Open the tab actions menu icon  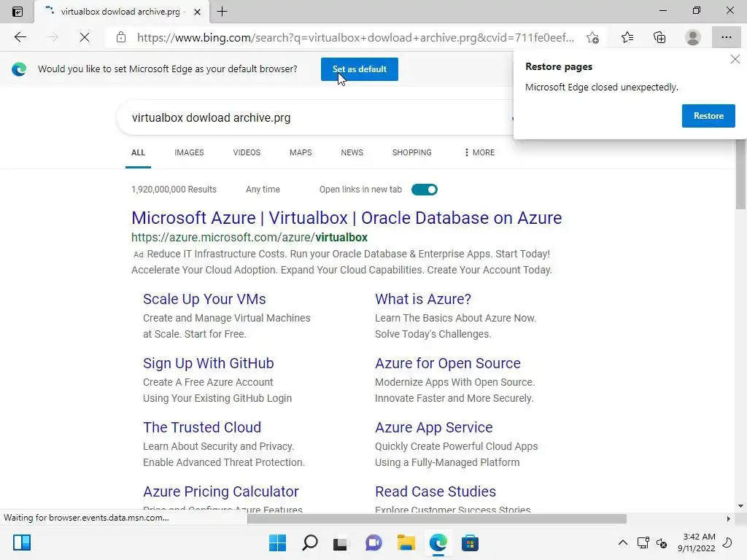(x=18, y=12)
